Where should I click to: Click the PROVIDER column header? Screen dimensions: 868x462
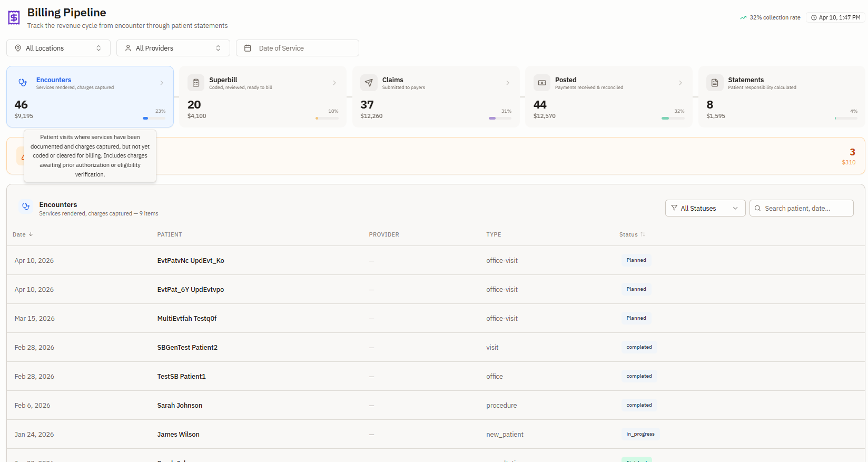[384, 234]
